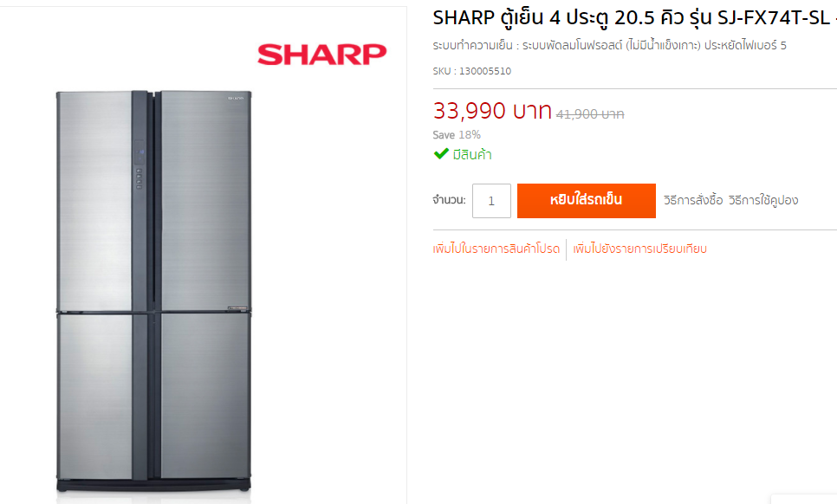Focus the จำนวน quantity input field
The height and width of the screenshot is (504, 837).
click(x=491, y=201)
